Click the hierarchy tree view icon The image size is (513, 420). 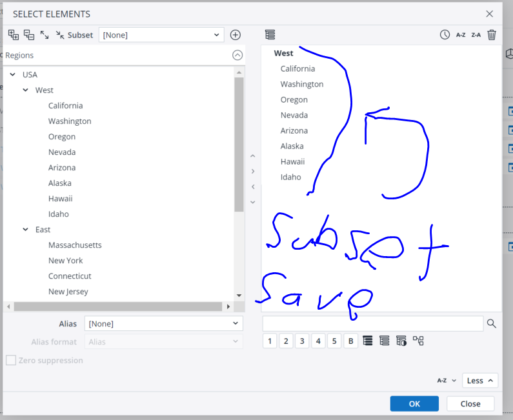pyautogui.click(x=418, y=341)
